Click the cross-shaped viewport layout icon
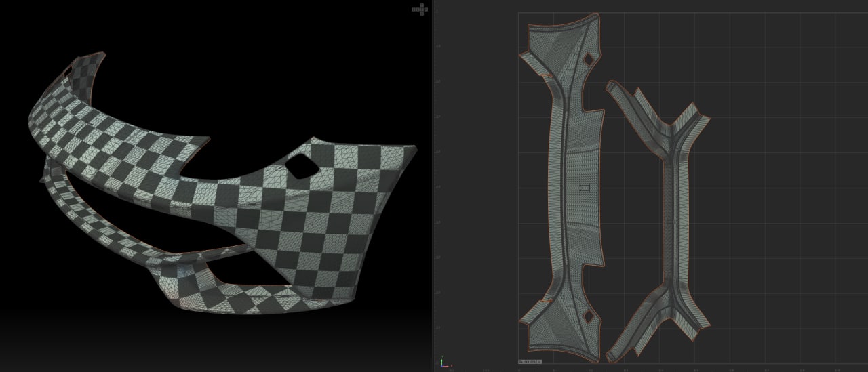This screenshot has width=868, height=372. pyautogui.click(x=420, y=9)
